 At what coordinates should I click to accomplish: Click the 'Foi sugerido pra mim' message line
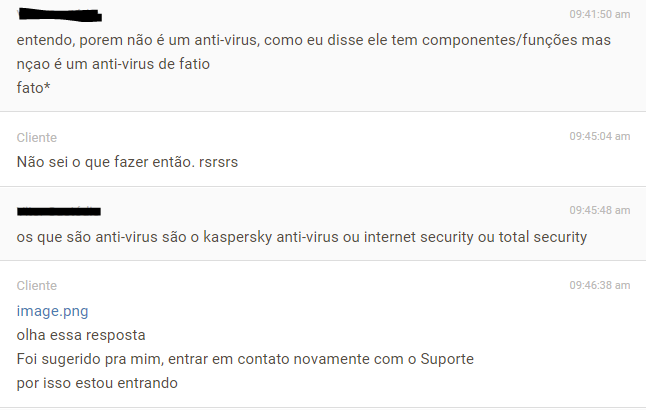(x=245, y=359)
